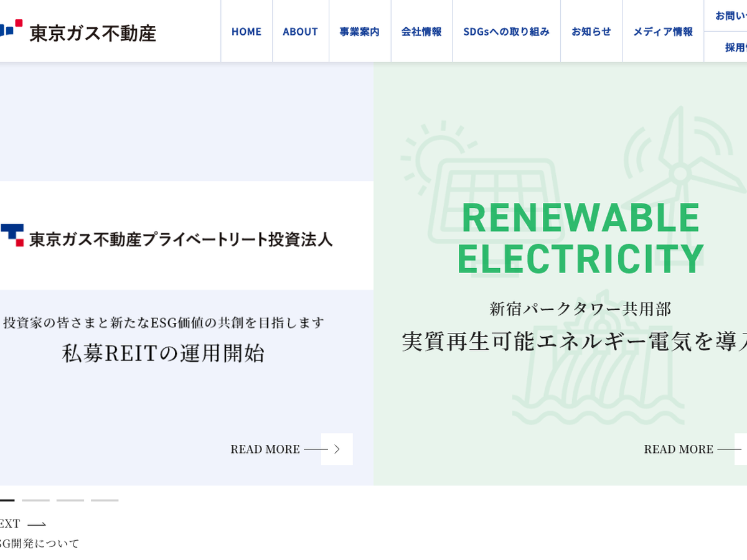
Task: Click the NEXT arrow below the slider
Action: (36, 524)
